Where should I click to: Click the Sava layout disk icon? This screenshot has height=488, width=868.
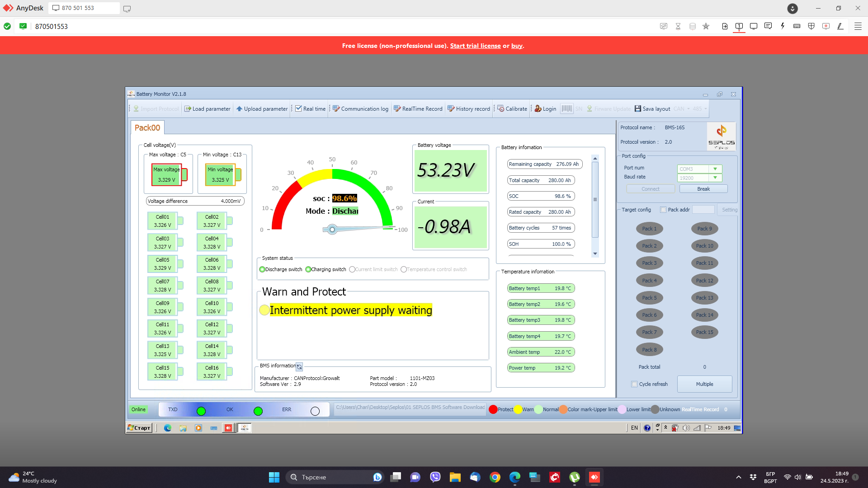pyautogui.click(x=637, y=109)
